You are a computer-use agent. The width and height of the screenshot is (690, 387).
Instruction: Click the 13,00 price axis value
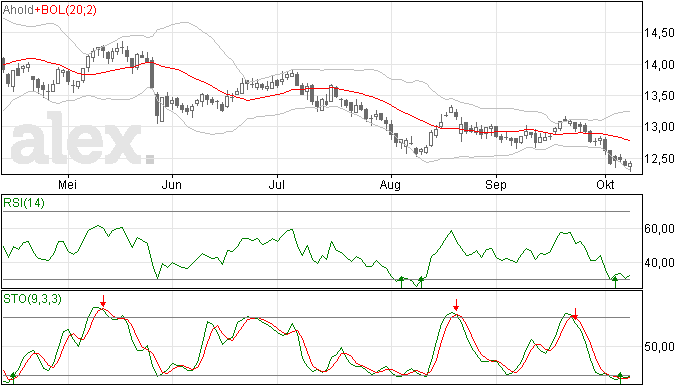point(659,127)
